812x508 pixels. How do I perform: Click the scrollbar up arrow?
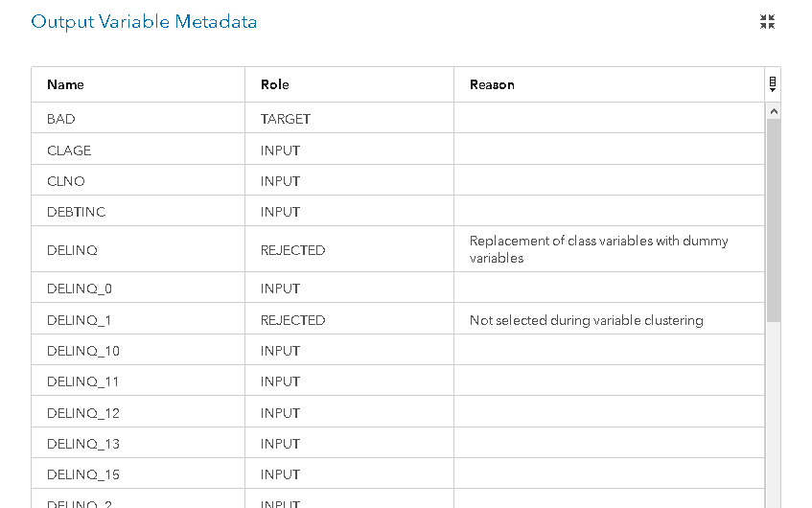(x=774, y=111)
